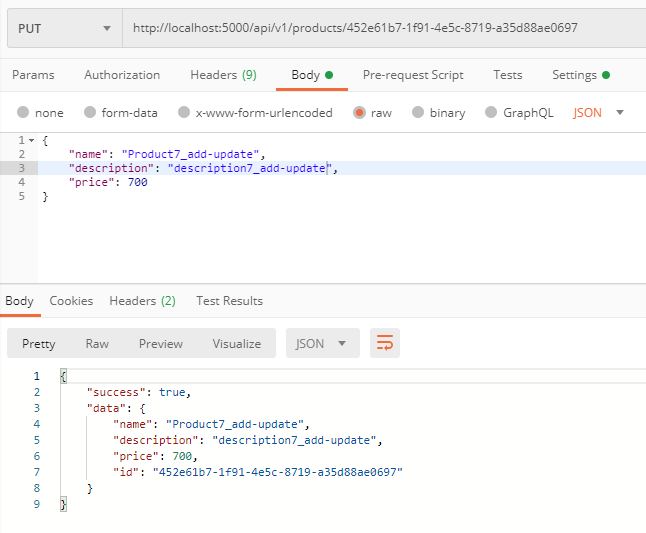Click line number 9 in response viewer
The width and height of the screenshot is (646, 533).
point(37,504)
